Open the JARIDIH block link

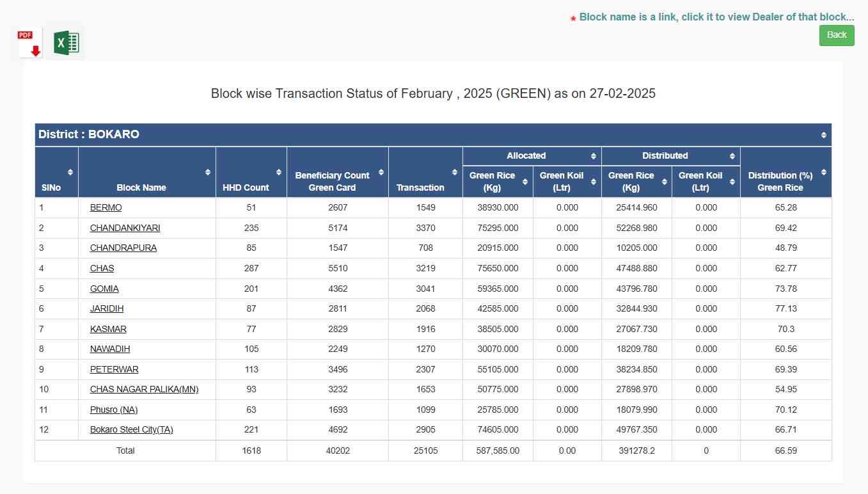(107, 308)
